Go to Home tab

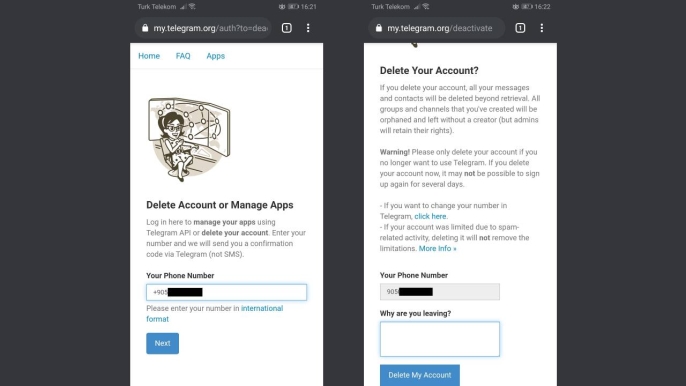click(149, 56)
